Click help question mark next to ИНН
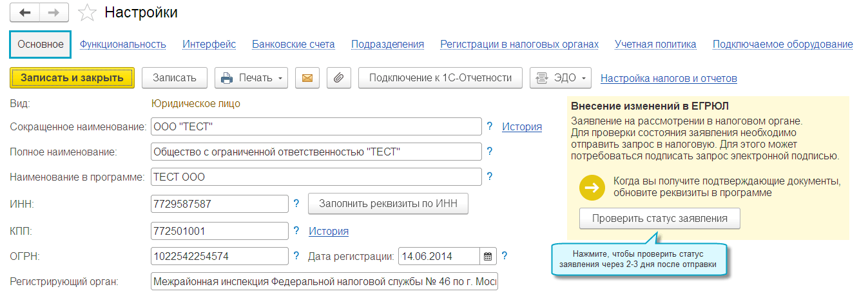868x298 pixels. (296, 204)
